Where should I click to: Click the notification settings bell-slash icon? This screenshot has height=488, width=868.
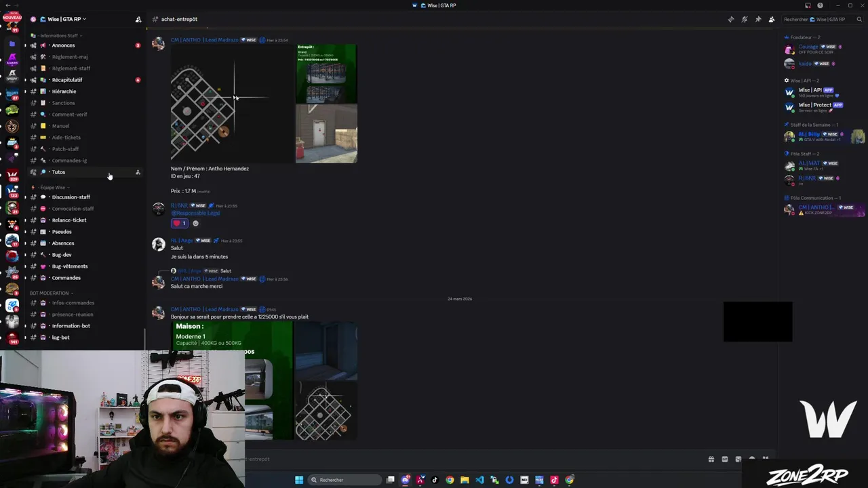(x=744, y=19)
